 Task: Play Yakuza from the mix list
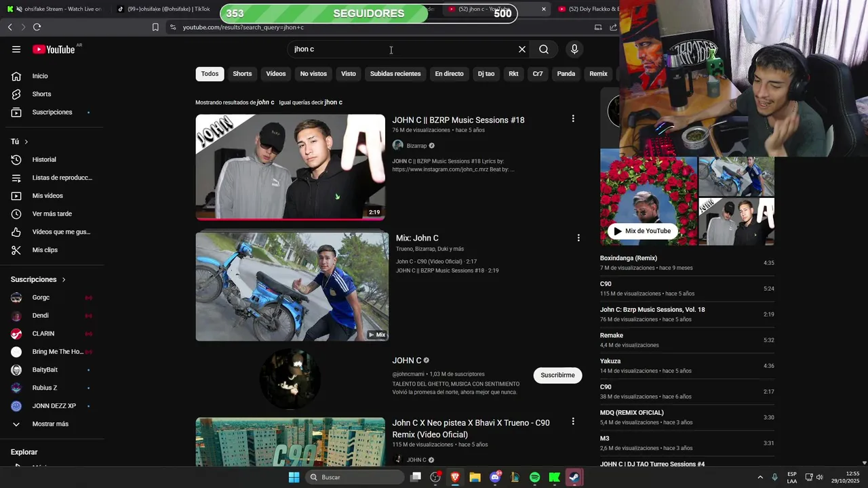coord(687,366)
